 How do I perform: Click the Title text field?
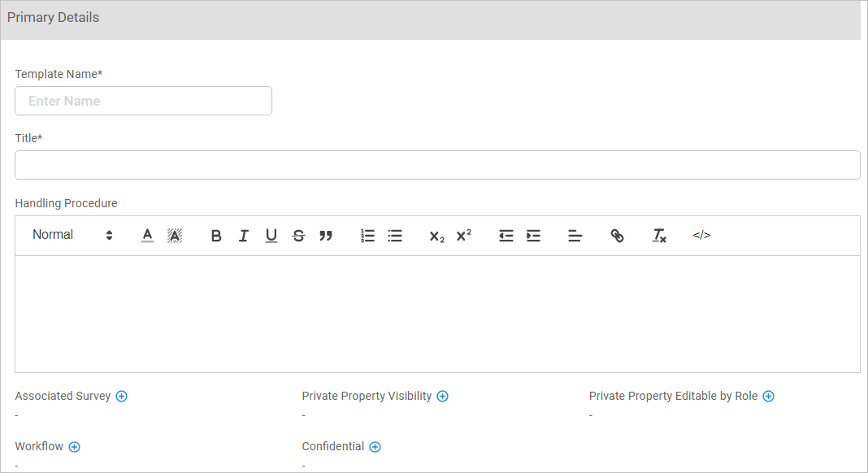click(437, 165)
